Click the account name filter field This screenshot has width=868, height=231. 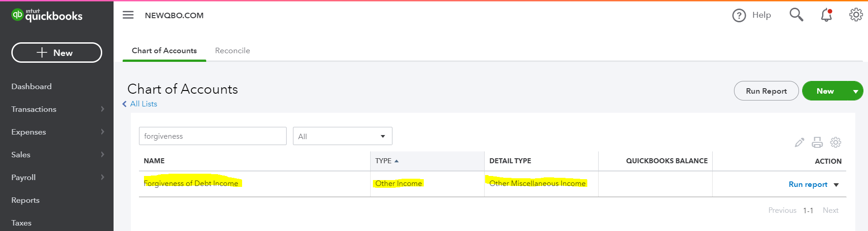(x=213, y=136)
